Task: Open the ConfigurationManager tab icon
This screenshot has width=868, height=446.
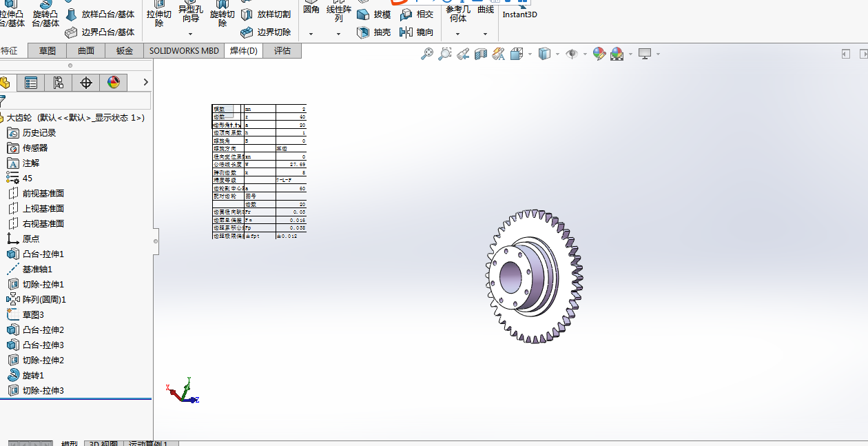Action: point(59,83)
